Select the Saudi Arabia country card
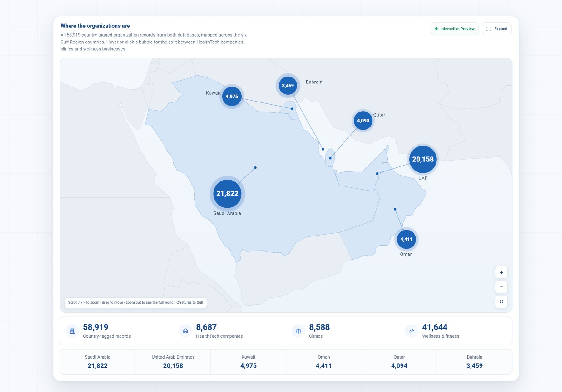 [98, 362]
